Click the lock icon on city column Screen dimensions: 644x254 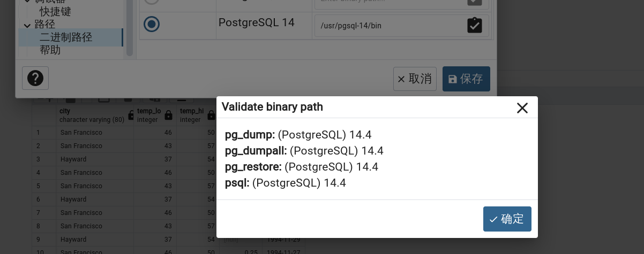pyautogui.click(x=131, y=115)
